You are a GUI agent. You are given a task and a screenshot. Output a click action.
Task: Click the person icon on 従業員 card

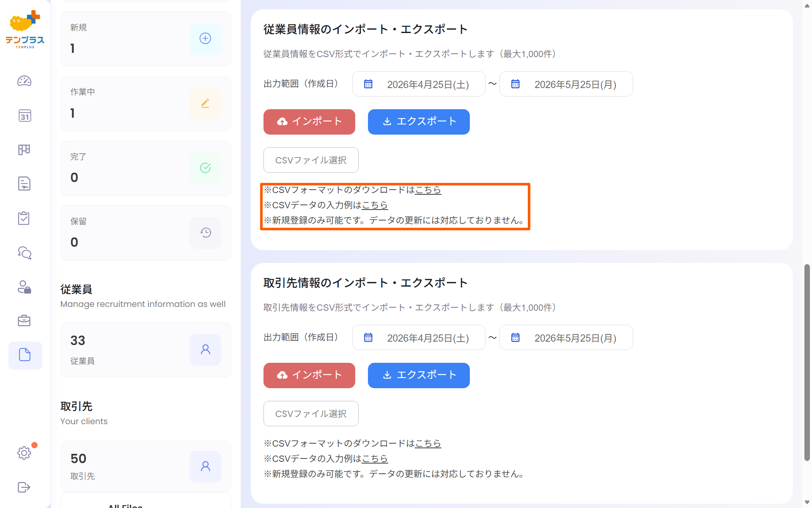[x=205, y=350]
